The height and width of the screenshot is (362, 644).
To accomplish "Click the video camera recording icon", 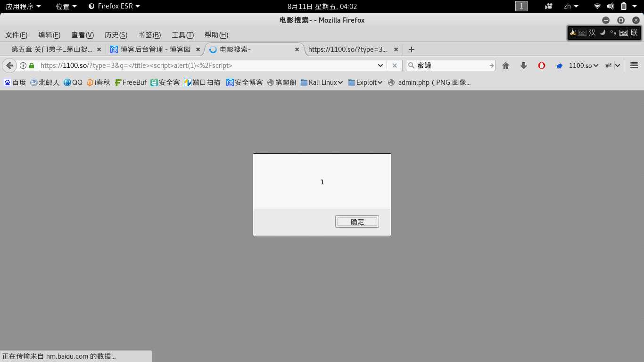I will pos(549,6).
